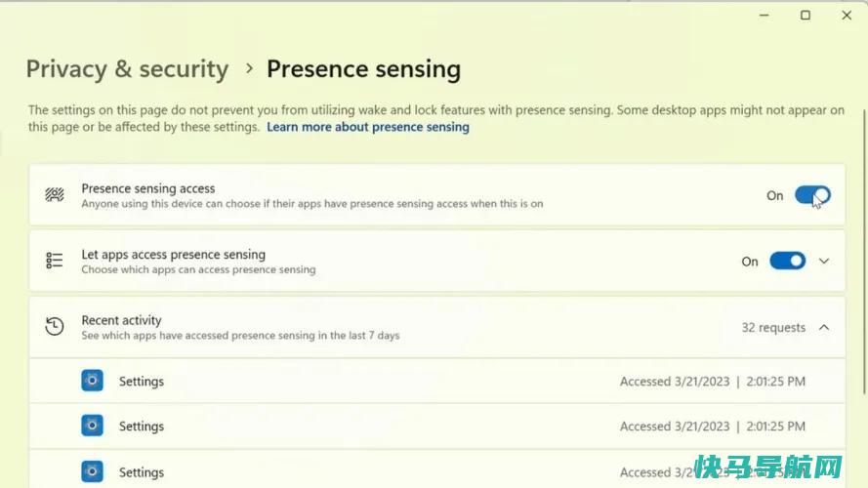Minimize the Settings window
Viewport: 868px width, 488px height.
pyautogui.click(x=765, y=16)
